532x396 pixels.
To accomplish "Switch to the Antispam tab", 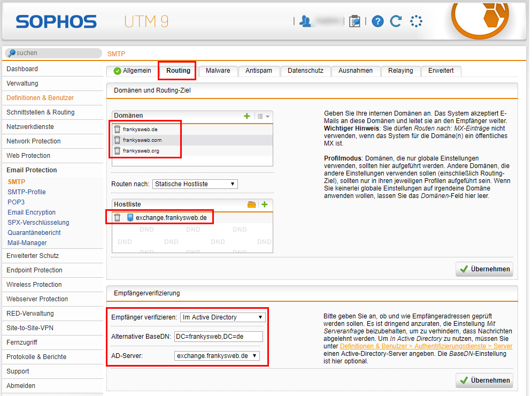I will pyautogui.click(x=259, y=71).
